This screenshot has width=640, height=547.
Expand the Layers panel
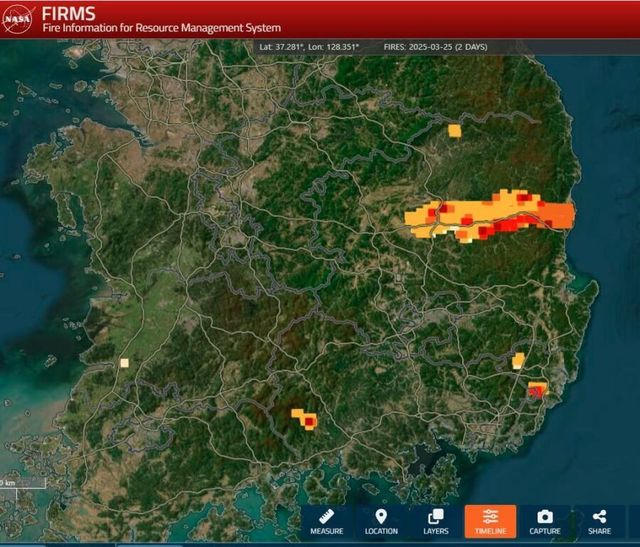(435, 521)
